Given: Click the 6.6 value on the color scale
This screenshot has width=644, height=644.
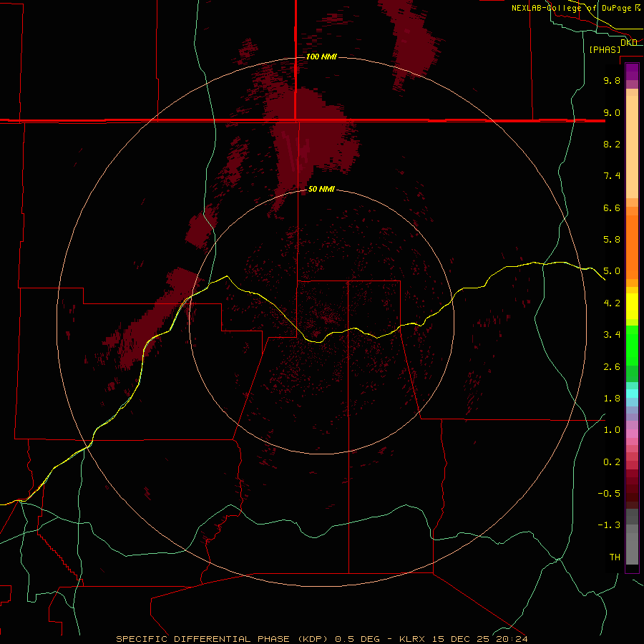Looking at the screenshot, I should coord(612,208).
